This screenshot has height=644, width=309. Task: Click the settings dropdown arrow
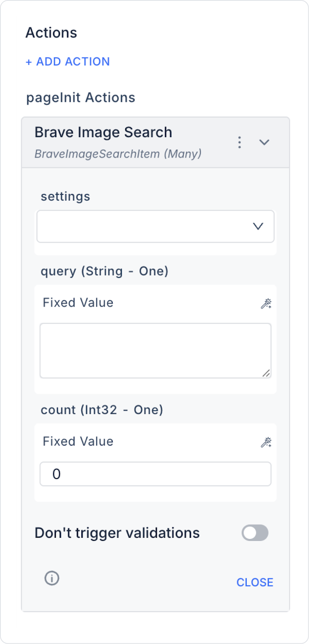pos(258,226)
